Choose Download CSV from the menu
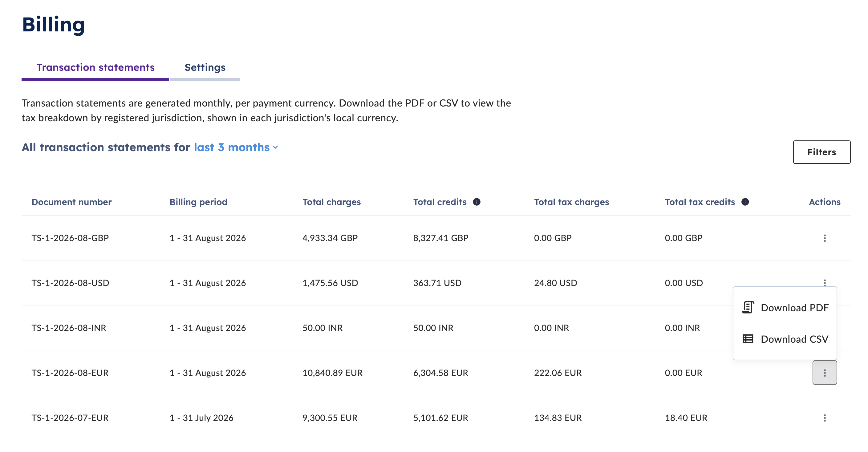Screen dimensions: 868x452 point(785,339)
